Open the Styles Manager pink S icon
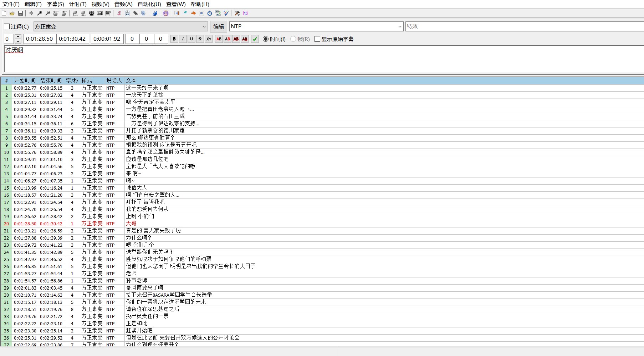Image resolution: width=644 pixels, height=356 pixels. [x=119, y=13]
